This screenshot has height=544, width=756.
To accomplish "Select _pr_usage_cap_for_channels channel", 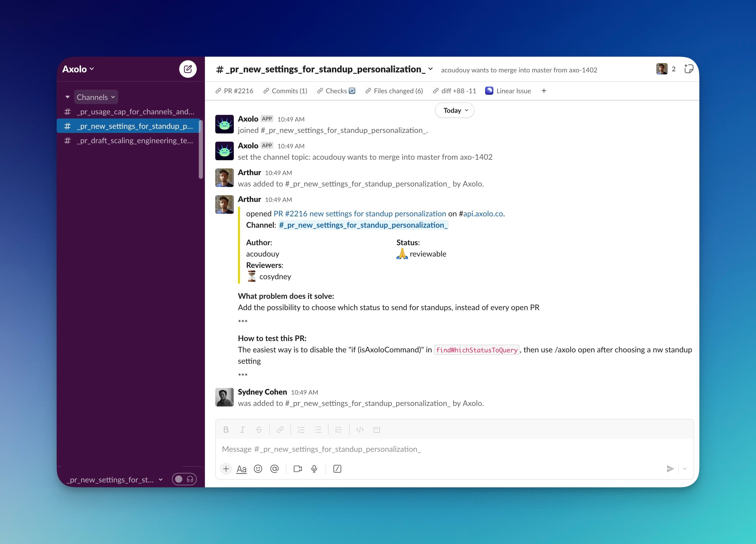I will click(x=129, y=112).
